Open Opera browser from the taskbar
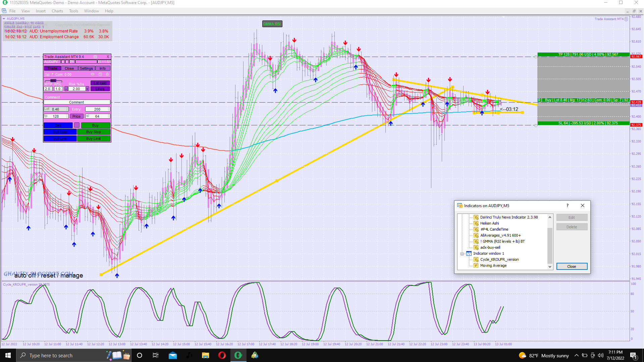The width and height of the screenshot is (644, 362). (222, 355)
